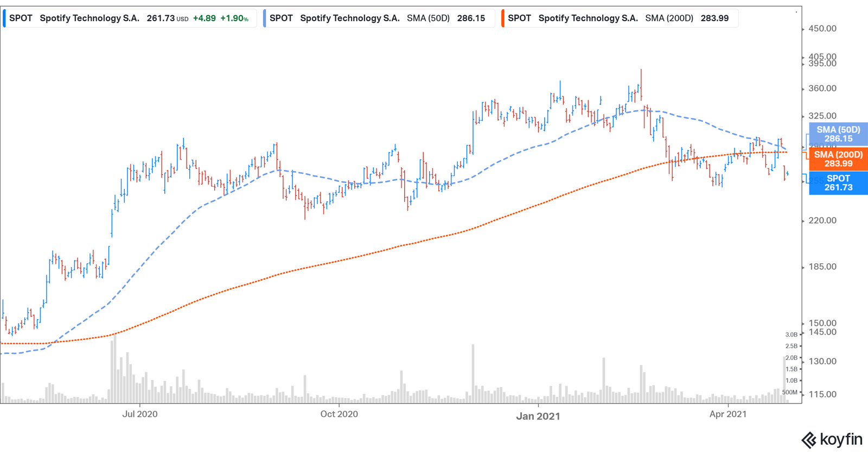Click the orange color bar of SMA 200D legend
868x455 pixels.
click(503, 18)
